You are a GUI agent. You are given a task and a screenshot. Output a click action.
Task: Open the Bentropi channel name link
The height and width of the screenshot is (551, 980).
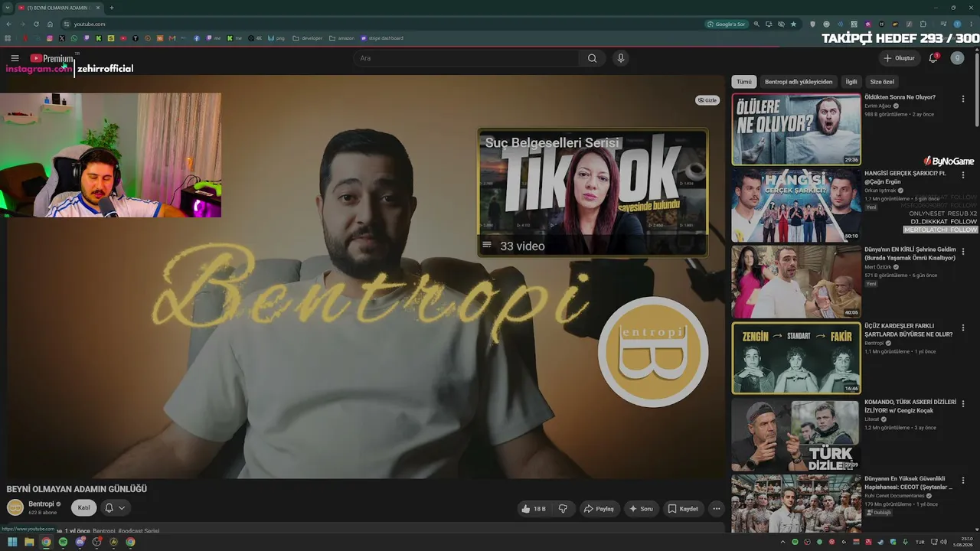pyautogui.click(x=41, y=504)
